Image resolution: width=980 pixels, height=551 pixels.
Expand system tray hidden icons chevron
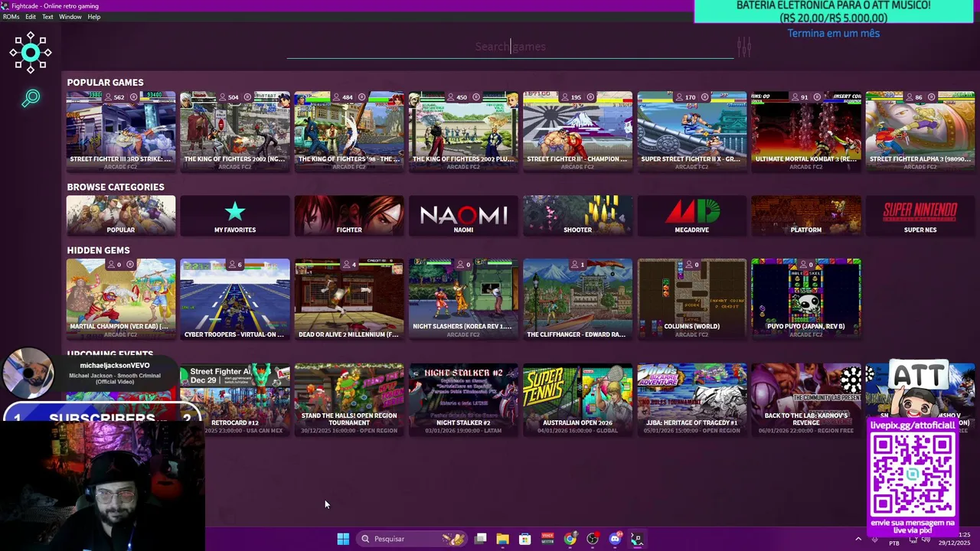858,539
